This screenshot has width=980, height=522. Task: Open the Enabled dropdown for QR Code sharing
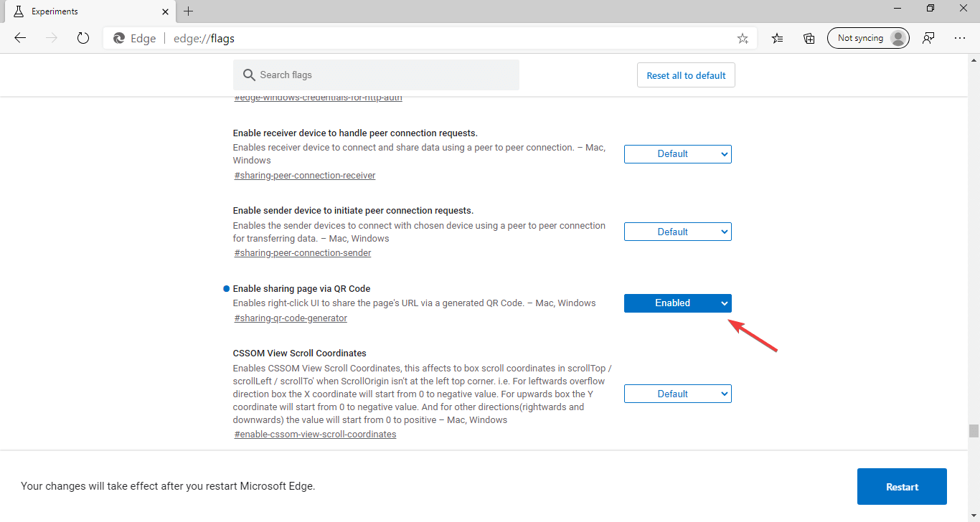pyautogui.click(x=677, y=303)
